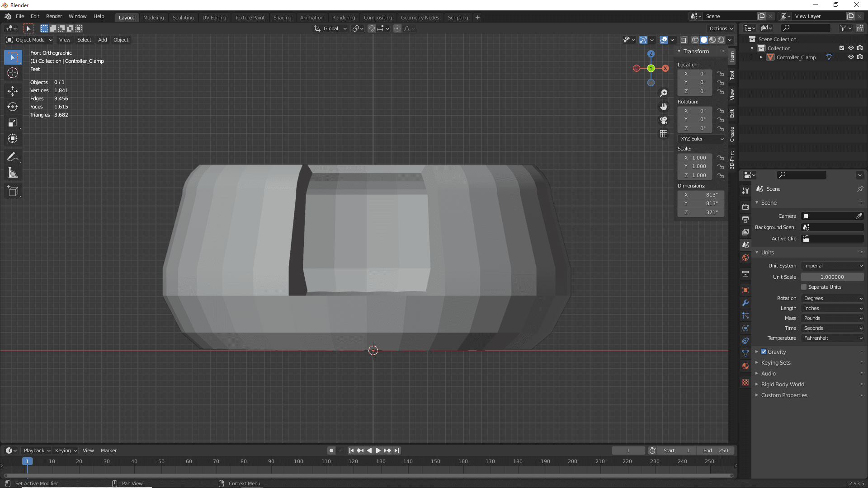Open the Unit System dropdown

click(x=832, y=265)
